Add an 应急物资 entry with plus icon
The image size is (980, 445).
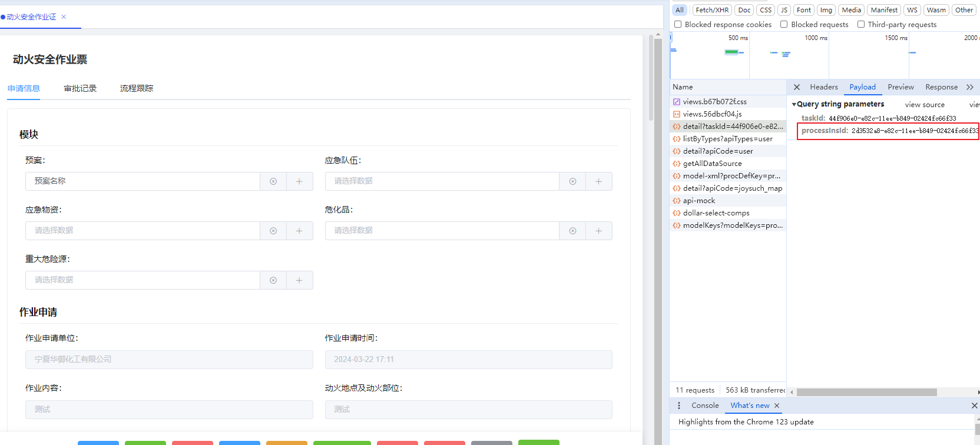click(x=299, y=231)
